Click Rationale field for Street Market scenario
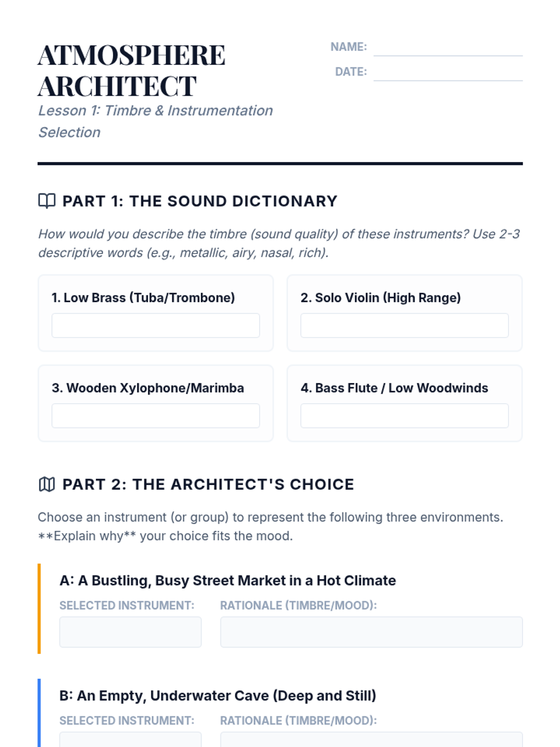This screenshot has height=747, width=560. pos(371,632)
